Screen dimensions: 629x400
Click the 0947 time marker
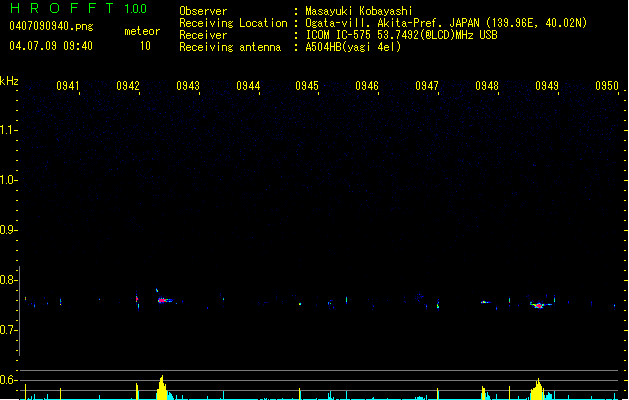[427, 86]
